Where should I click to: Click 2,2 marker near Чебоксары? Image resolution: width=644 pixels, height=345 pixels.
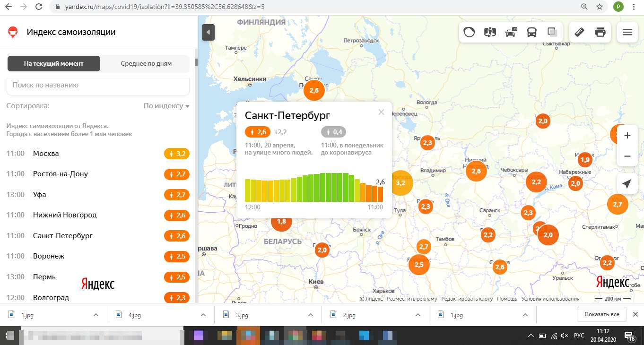536,182
